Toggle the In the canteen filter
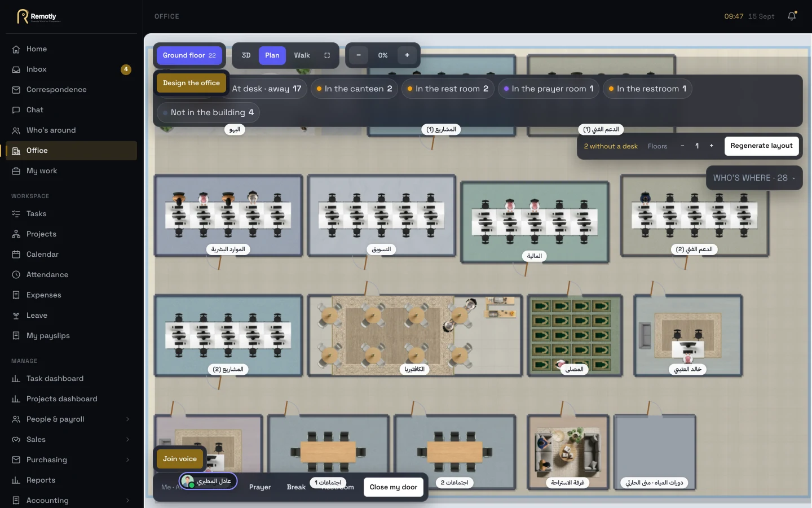The image size is (812, 508). pos(355,89)
